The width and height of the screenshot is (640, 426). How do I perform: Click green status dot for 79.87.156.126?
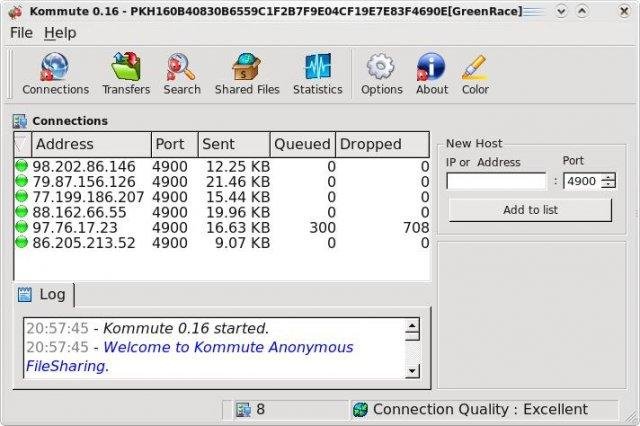(21, 181)
